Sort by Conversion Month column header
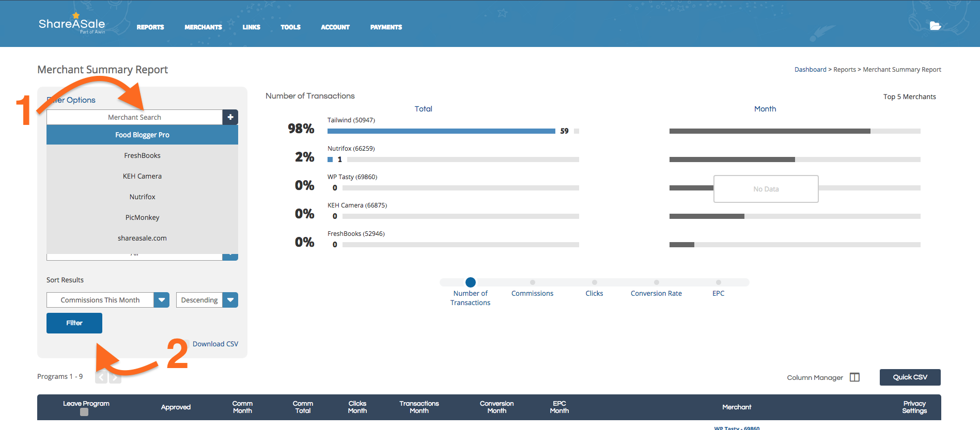The height and width of the screenshot is (430, 980). pos(496,407)
